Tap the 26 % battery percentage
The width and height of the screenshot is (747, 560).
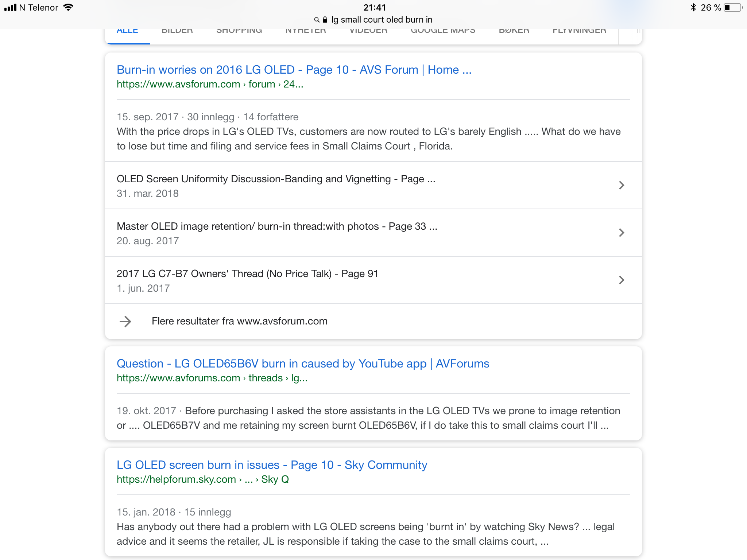(711, 8)
